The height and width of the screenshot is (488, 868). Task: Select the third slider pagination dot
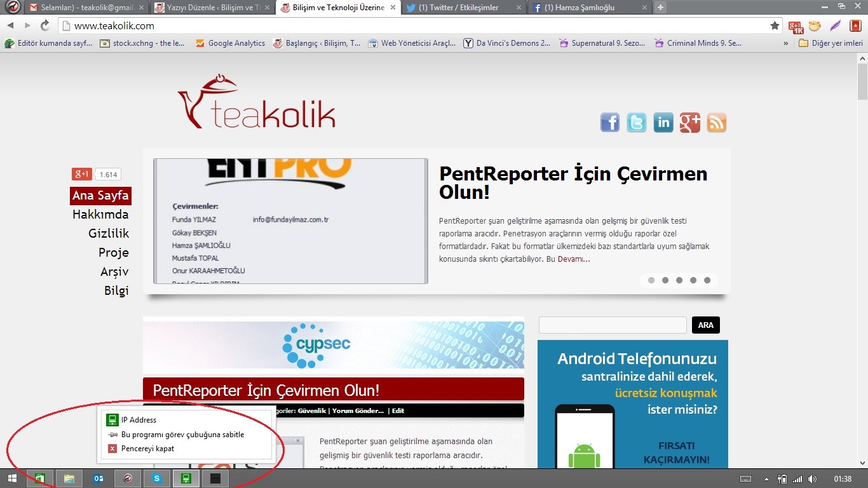679,280
